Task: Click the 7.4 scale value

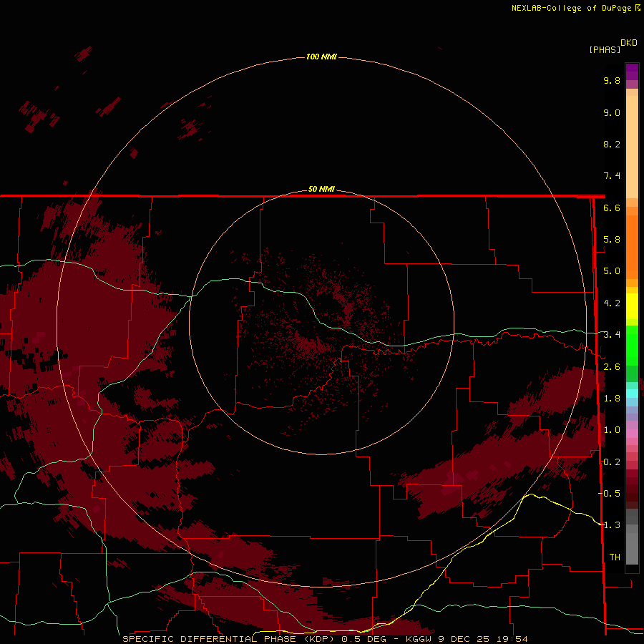Action: coord(612,176)
